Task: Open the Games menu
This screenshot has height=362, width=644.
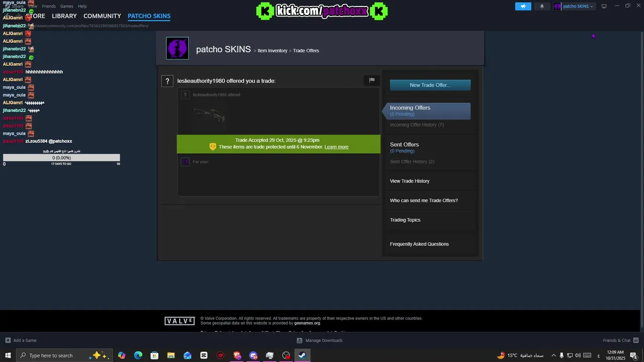Action: (66, 6)
